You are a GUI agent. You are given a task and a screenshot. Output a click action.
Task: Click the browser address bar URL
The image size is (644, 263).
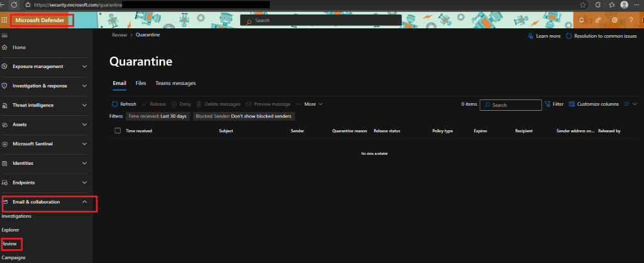[x=79, y=5]
